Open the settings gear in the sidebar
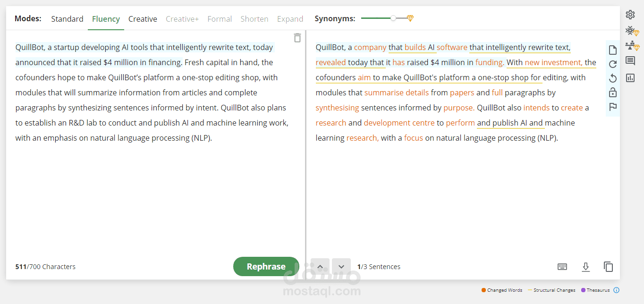 630,15
